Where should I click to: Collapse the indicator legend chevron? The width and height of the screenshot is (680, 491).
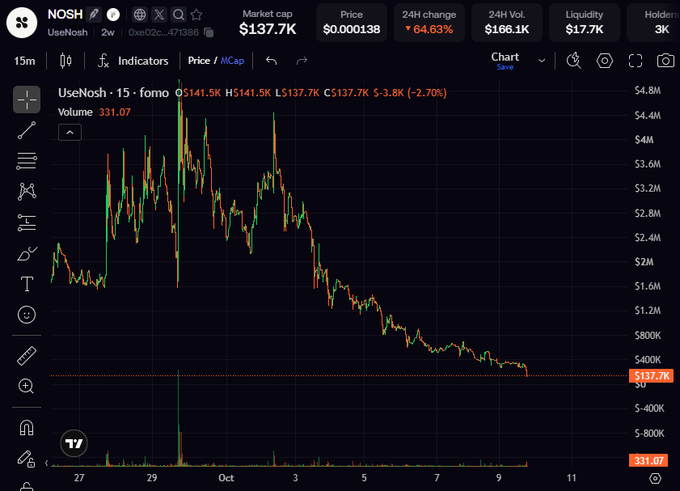pos(70,133)
